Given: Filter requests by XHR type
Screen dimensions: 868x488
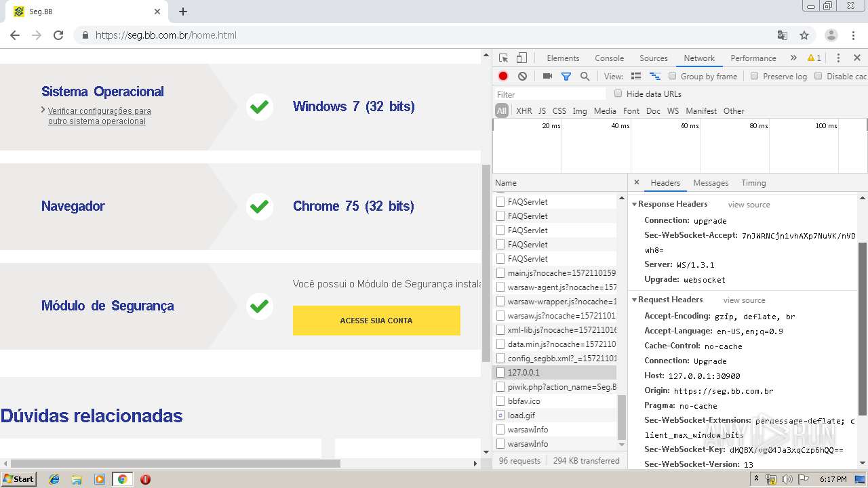Looking at the screenshot, I should pos(524,111).
